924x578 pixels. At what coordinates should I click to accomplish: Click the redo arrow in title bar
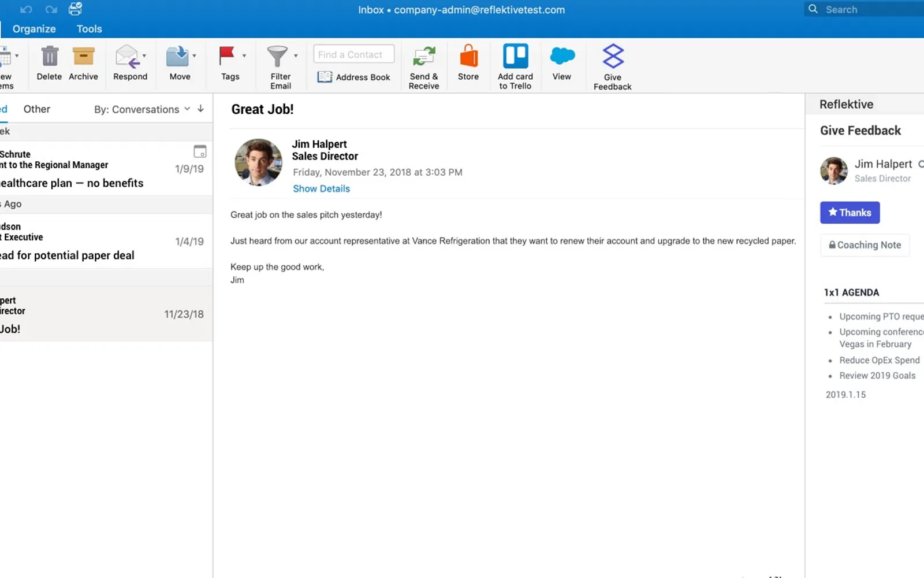(51, 9)
